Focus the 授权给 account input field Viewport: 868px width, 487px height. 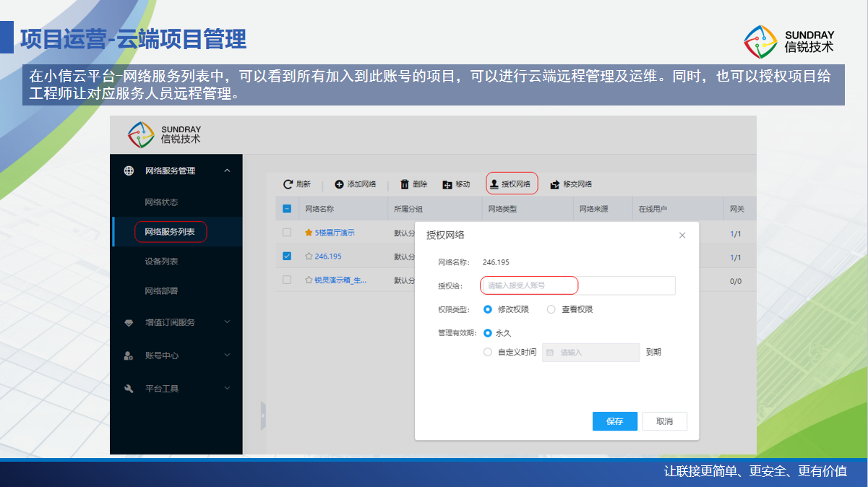tap(577, 285)
